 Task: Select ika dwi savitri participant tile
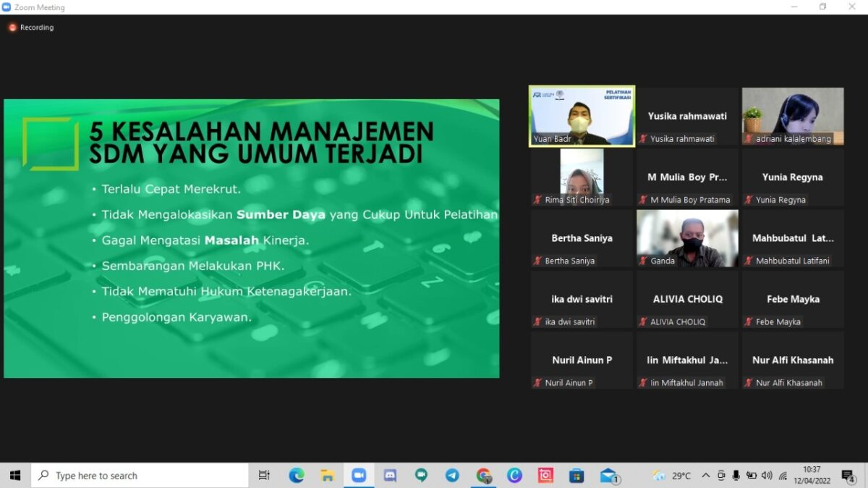click(x=582, y=299)
